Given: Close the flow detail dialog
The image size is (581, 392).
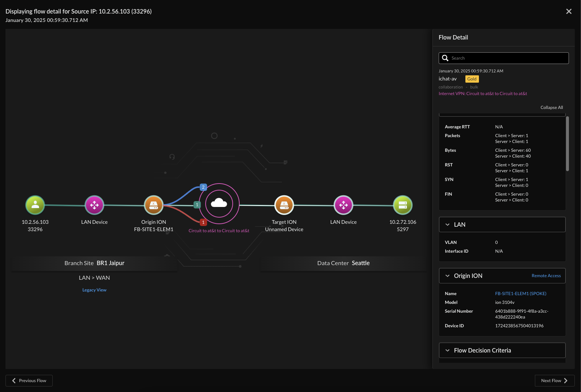Looking at the screenshot, I should pos(569,11).
